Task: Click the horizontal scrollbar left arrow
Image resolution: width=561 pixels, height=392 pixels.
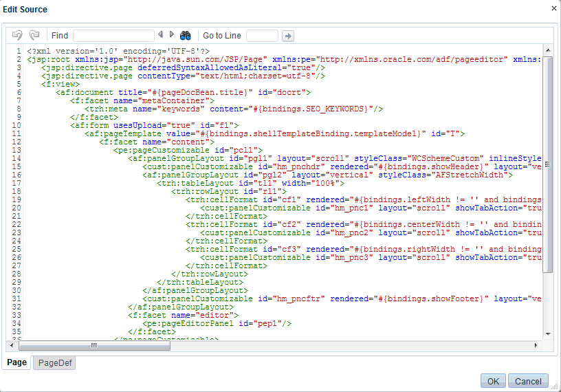Action: click(12, 345)
